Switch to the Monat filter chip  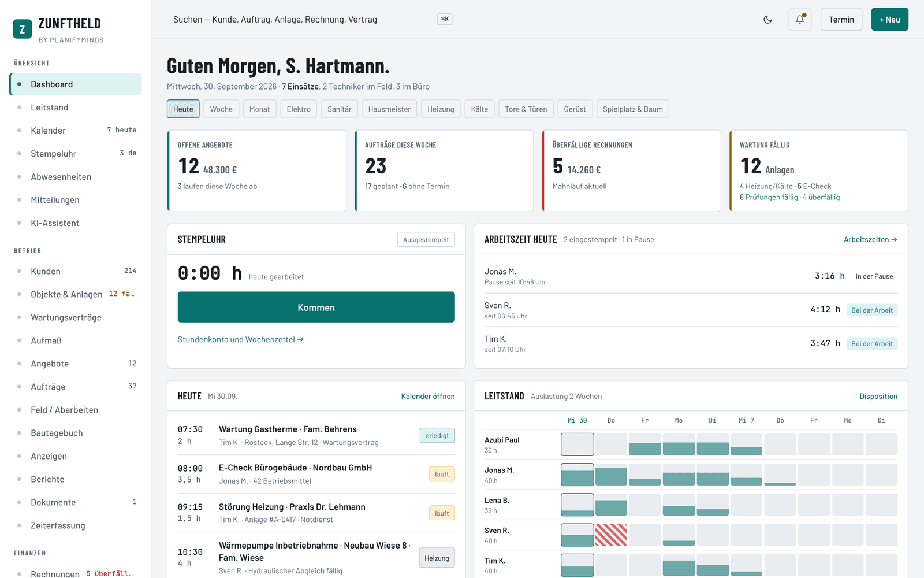click(259, 109)
